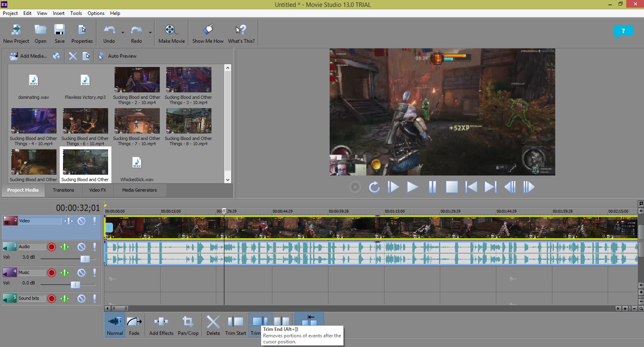
Task: Select the Normal edit tool
Action: (115, 325)
